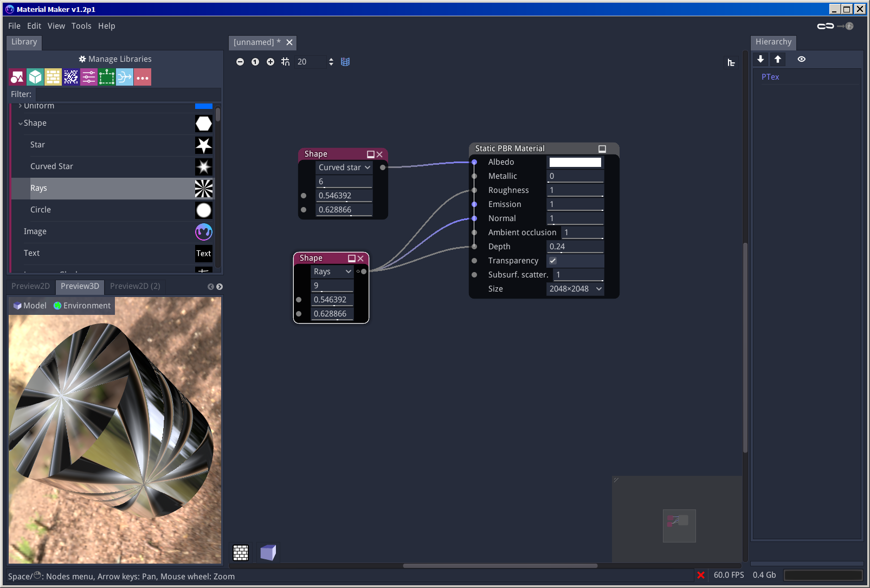This screenshot has width=870, height=588.
Task: Click the zoom in icon in graph toolbar
Action: coord(270,62)
